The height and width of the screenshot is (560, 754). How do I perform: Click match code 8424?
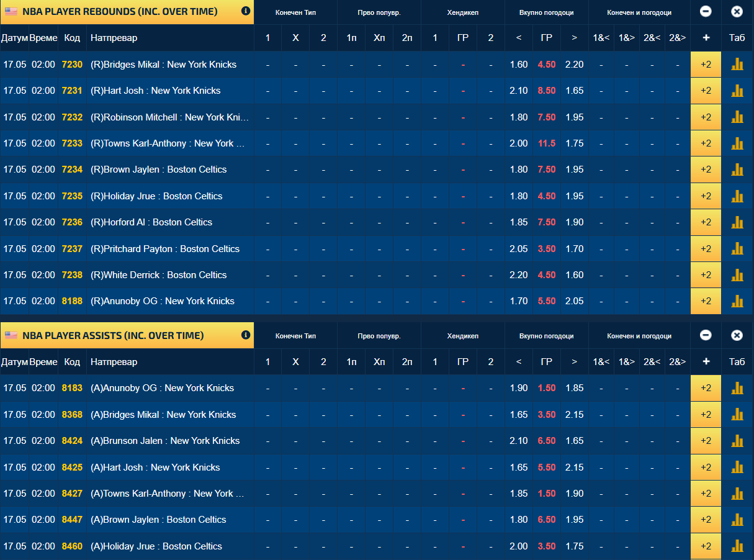tap(72, 441)
